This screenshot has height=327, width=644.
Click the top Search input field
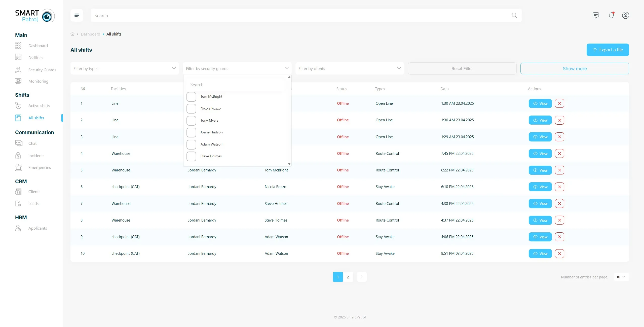pos(306,15)
